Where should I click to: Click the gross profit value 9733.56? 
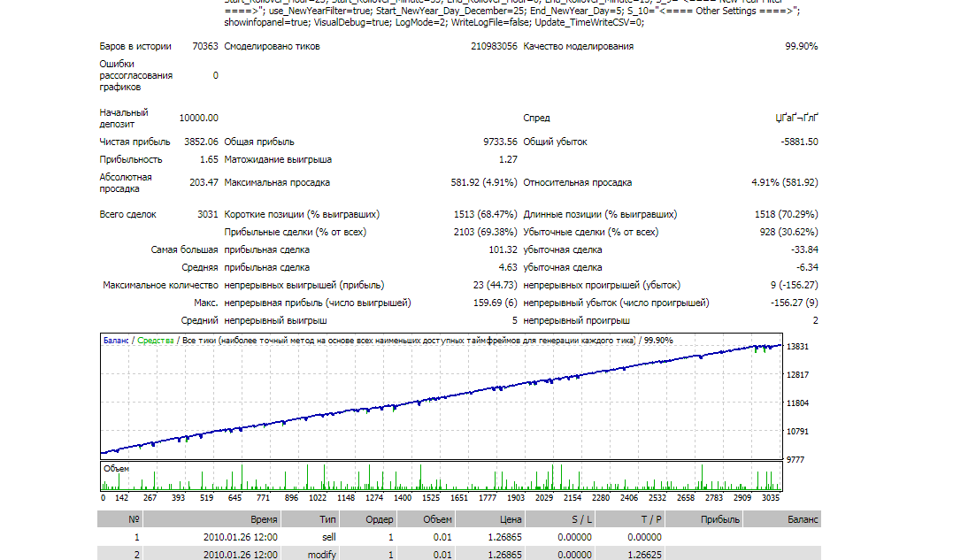(500, 142)
